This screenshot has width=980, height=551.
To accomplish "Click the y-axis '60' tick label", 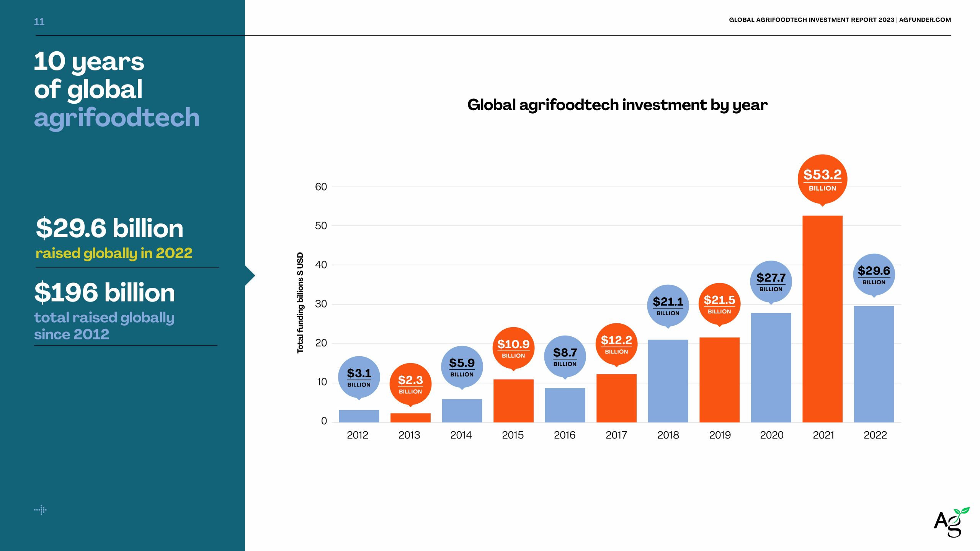I will [x=321, y=187].
